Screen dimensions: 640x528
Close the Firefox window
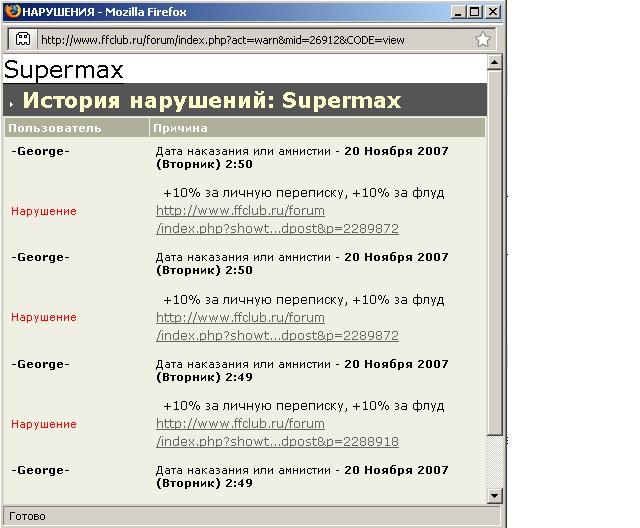[493, 11]
